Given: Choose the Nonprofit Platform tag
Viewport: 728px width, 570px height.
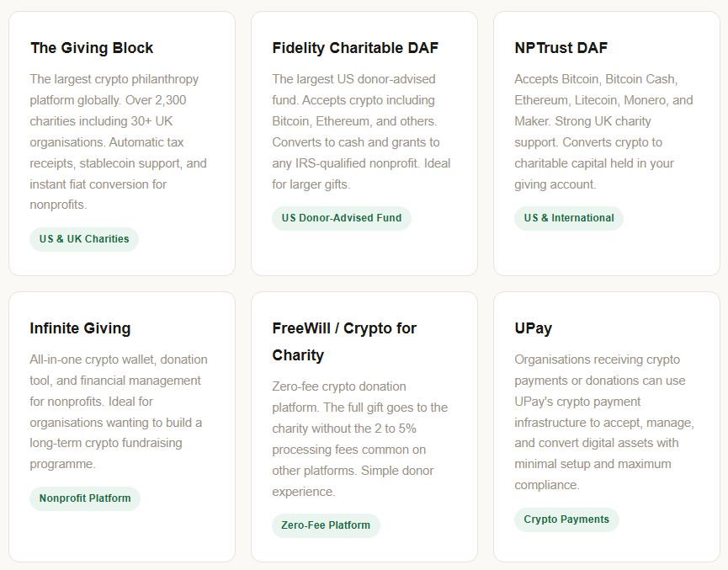Looking at the screenshot, I should pyautogui.click(x=84, y=498).
